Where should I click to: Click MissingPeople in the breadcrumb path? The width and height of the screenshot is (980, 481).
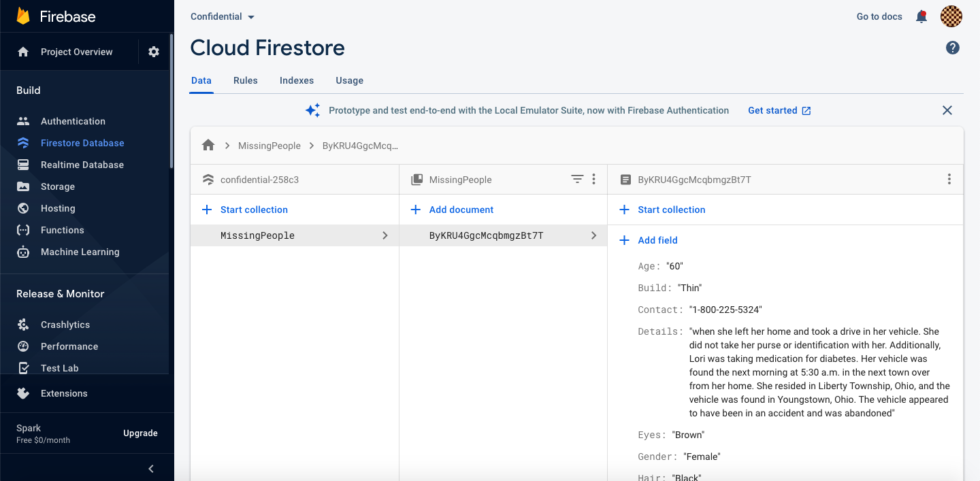click(x=269, y=146)
